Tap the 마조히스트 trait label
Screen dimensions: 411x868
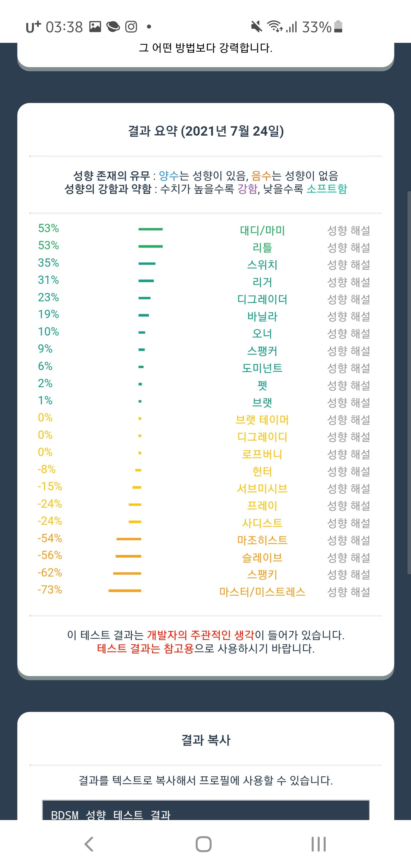pos(262,540)
